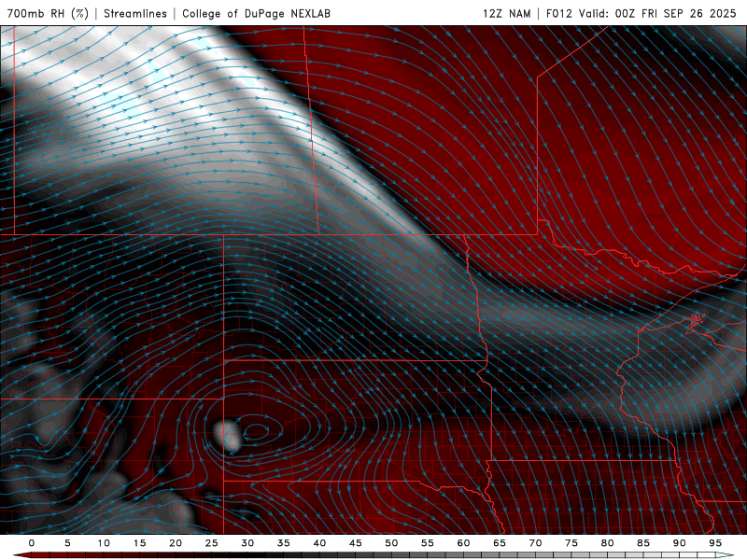Click the '35' label on the color scale
The image size is (747, 560).
point(284,543)
